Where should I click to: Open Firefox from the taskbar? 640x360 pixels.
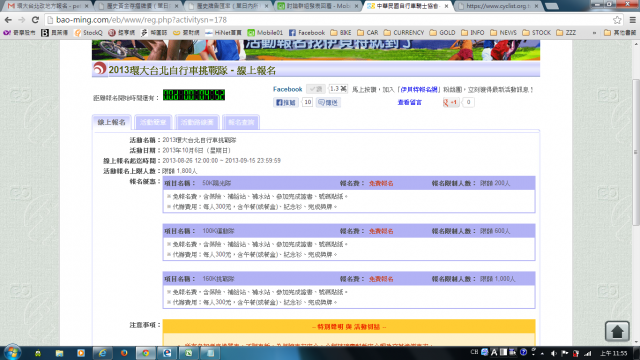pos(124,353)
